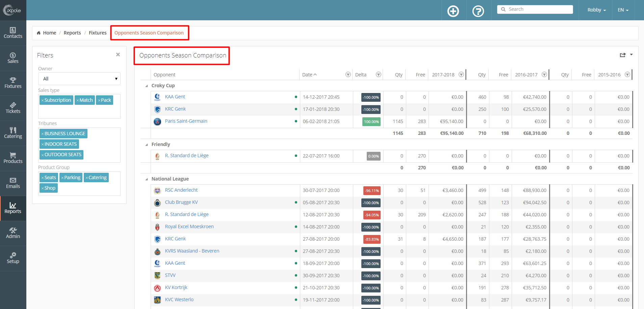Screen dimensions: 644x309
Task: Go to Fixtures in the sidebar
Action: [13, 83]
